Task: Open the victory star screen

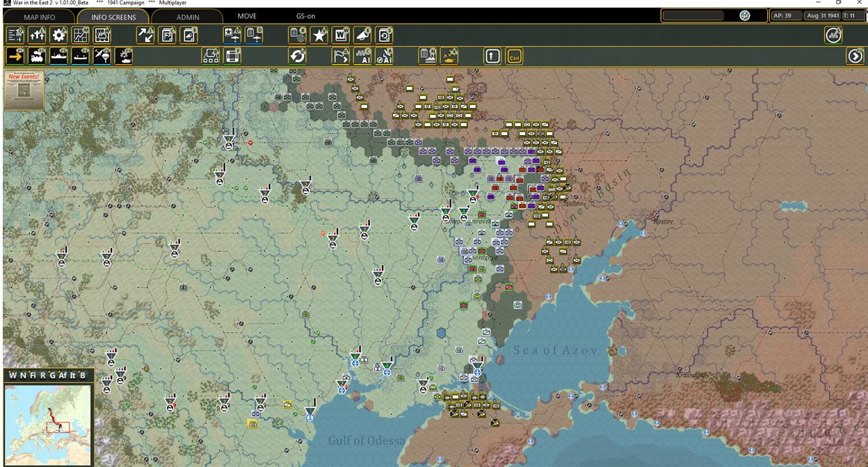Action: [x=319, y=35]
